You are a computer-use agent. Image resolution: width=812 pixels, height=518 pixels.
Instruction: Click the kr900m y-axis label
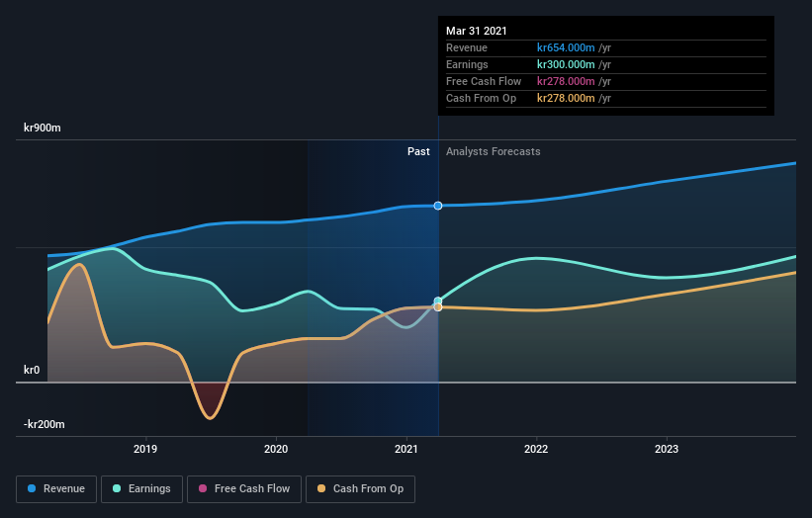point(42,128)
